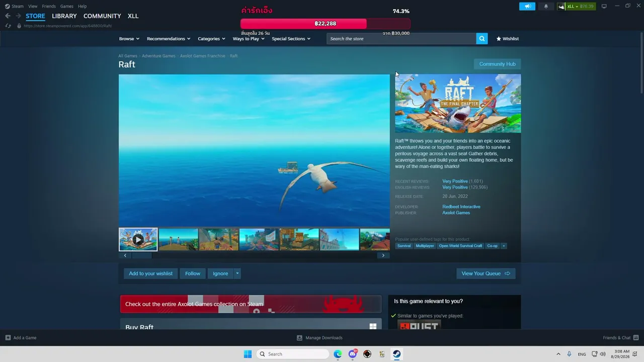Click Add to your wishlist

click(150, 274)
